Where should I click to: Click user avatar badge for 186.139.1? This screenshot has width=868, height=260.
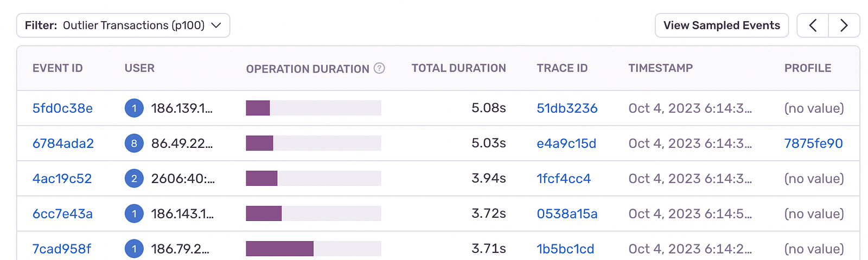click(134, 108)
